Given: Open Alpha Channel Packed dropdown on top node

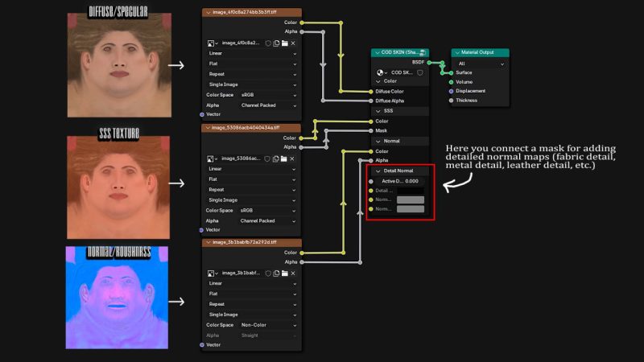Looking at the screenshot, I should pos(268,105).
